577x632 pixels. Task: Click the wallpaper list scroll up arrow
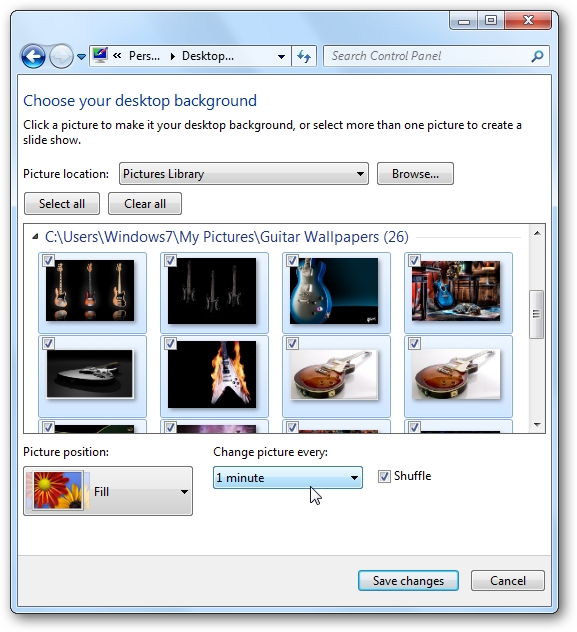pyautogui.click(x=537, y=233)
